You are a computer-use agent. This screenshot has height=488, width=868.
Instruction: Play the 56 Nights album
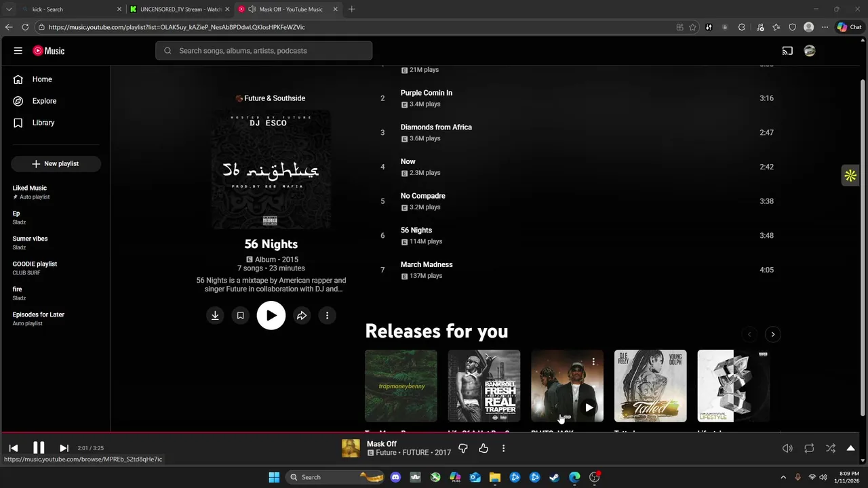pyautogui.click(x=271, y=315)
